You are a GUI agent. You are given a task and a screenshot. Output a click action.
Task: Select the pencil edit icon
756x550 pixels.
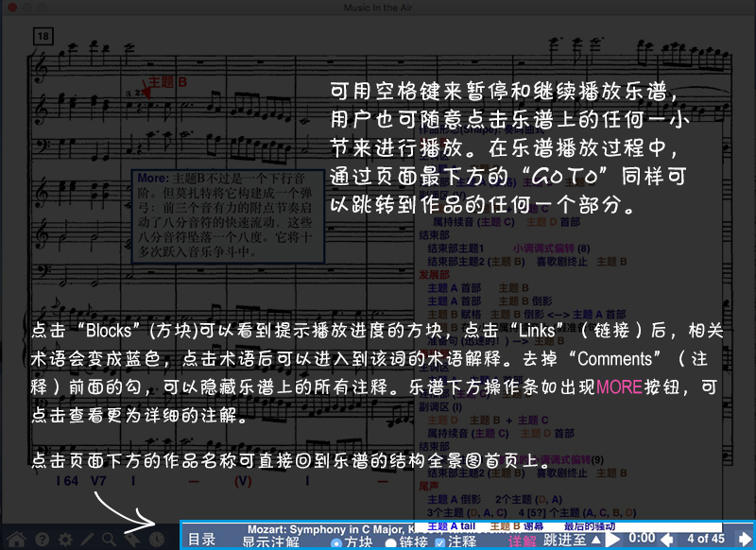pos(87,539)
